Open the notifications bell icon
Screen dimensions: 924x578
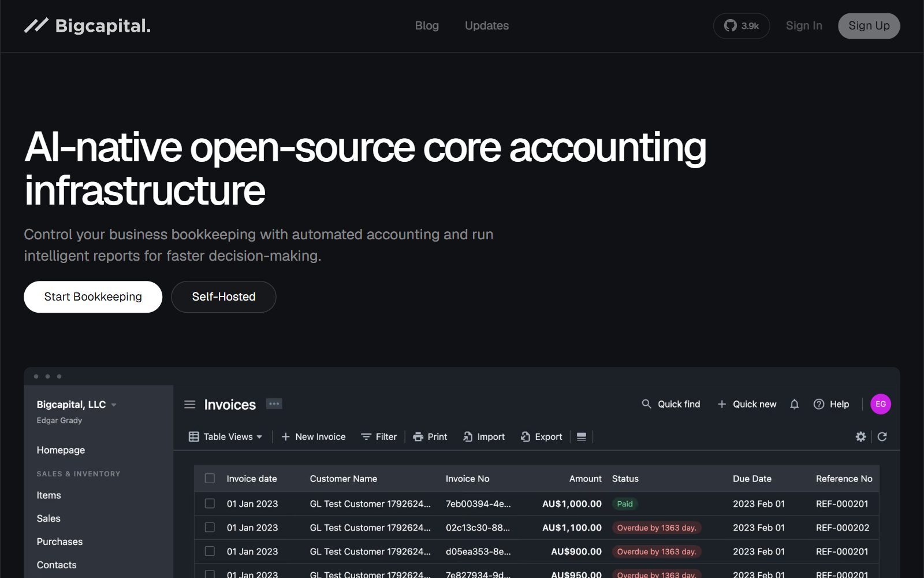click(x=795, y=404)
